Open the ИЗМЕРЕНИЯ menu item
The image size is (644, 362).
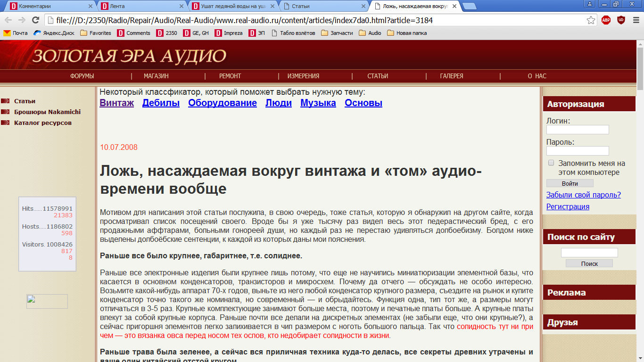[x=304, y=76]
